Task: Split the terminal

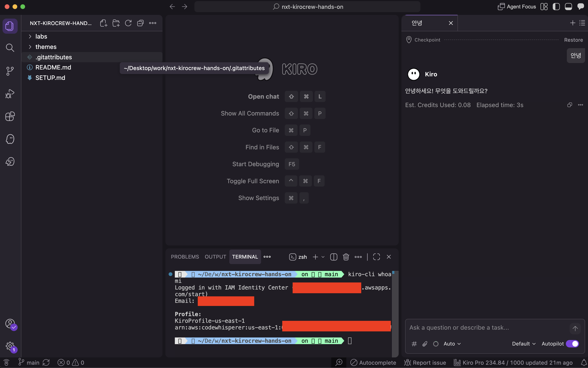Action: click(334, 257)
